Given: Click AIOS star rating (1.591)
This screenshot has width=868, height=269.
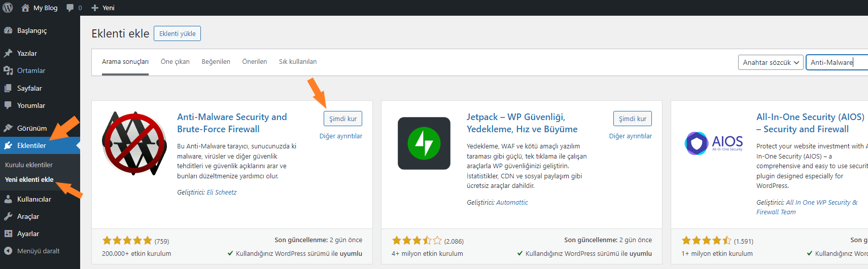Looking at the screenshot, I should (x=707, y=241).
